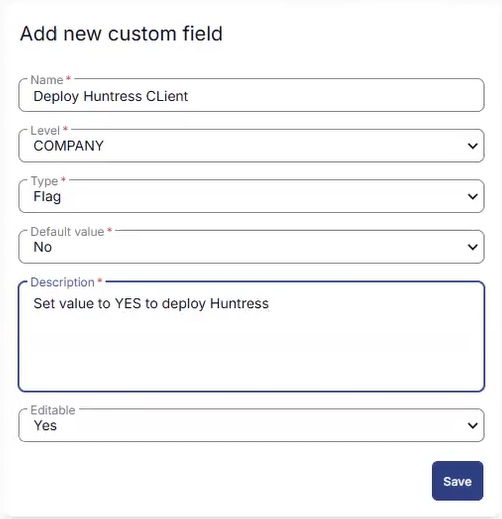Place cursor in 'Set value to YES' text
The height and width of the screenshot is (519, 502).
click(87, 303)
